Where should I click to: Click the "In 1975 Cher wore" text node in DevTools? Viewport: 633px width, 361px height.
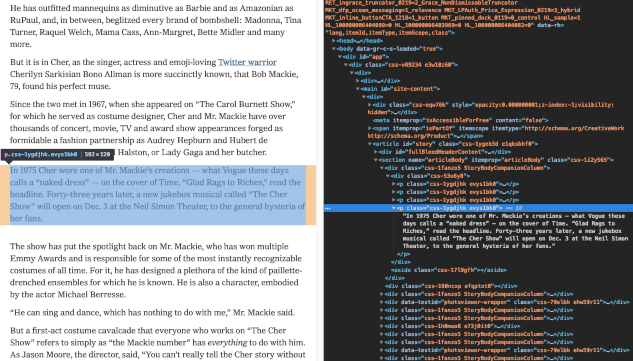[x=515, y=231]
